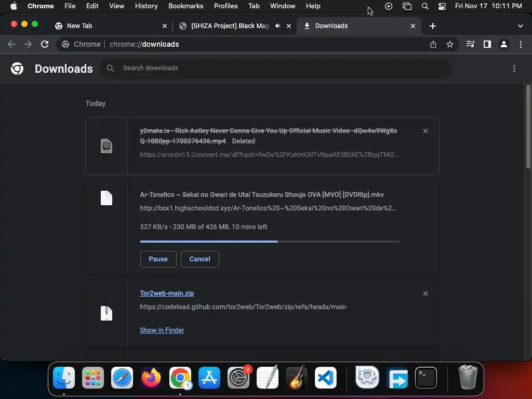Image resolution: width=532 pixels, height=399 pixels.
Task: Close the Downloads tab
Action: coord(413,26)
